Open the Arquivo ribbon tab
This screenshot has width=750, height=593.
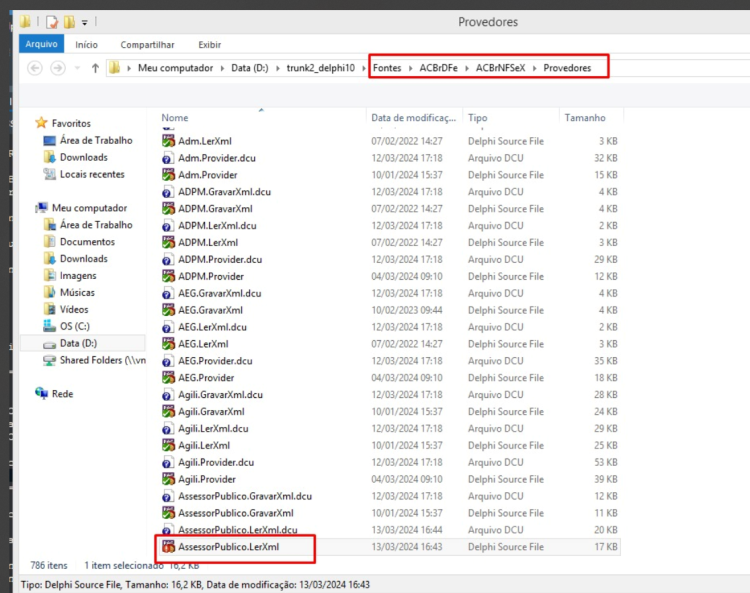click(41, 44)
